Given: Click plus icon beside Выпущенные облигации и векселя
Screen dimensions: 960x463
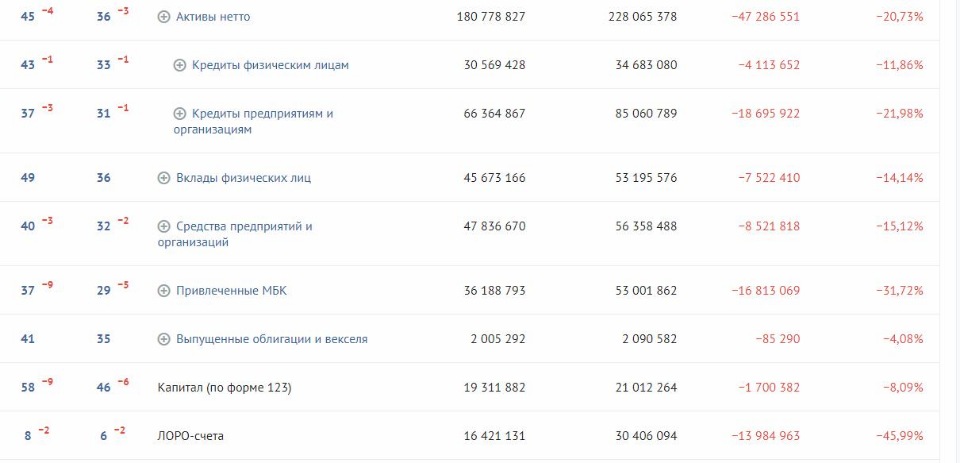Looking at the screenshot, I should click(163, 339).
